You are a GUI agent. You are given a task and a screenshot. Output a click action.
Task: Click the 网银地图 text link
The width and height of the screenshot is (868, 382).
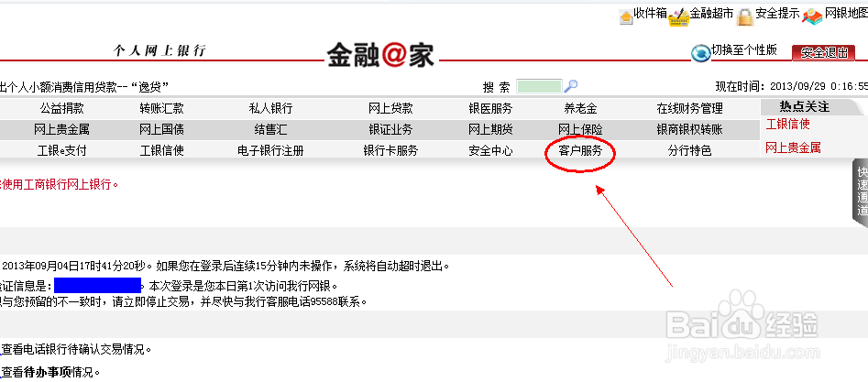click(846, 14)
